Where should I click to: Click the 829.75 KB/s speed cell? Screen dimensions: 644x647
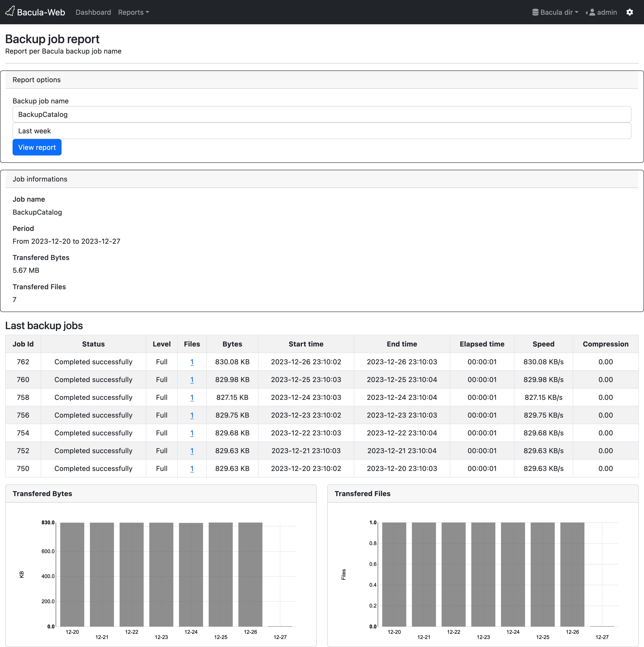(544, 415)
